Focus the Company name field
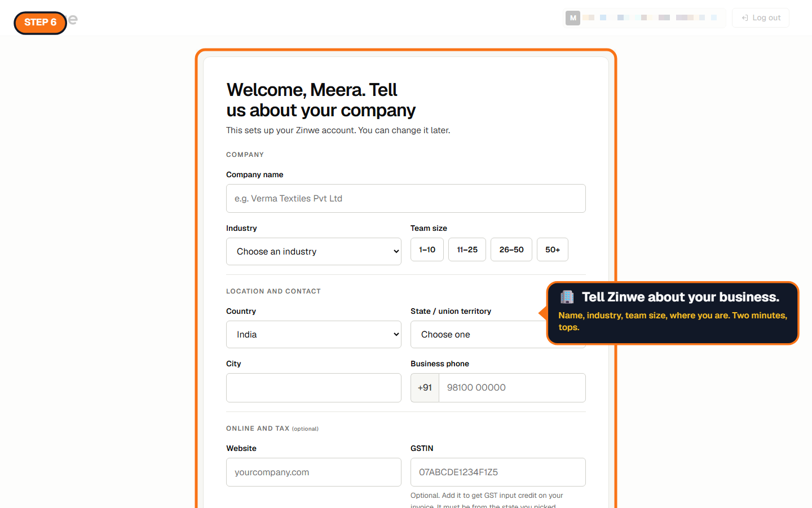Viewport: 812px width, 508px height. [406, 199]
